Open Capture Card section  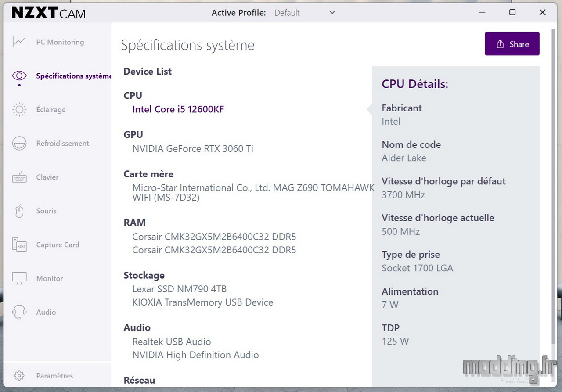pyautogui.click(x=58, y=245)
